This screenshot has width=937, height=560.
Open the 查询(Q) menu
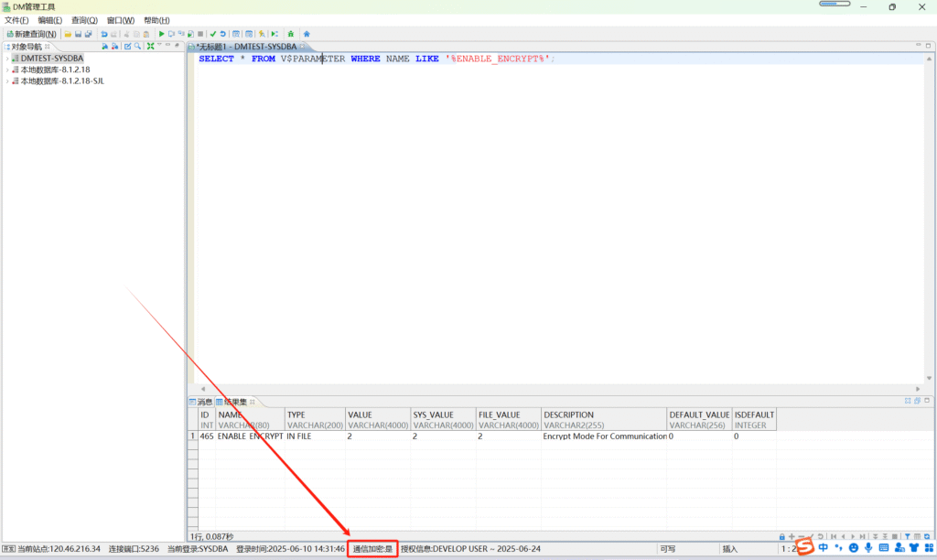[x=84, y=20]
